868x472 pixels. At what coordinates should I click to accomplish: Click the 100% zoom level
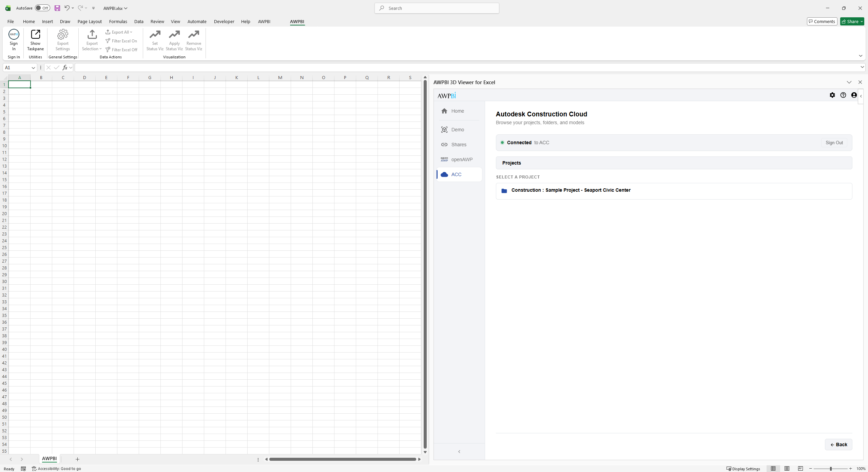click(x=861, y=469)
